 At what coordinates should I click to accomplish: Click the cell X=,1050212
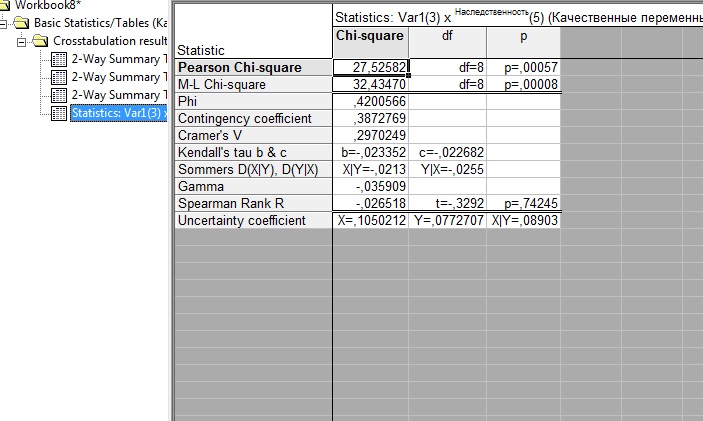coord(371,221)
